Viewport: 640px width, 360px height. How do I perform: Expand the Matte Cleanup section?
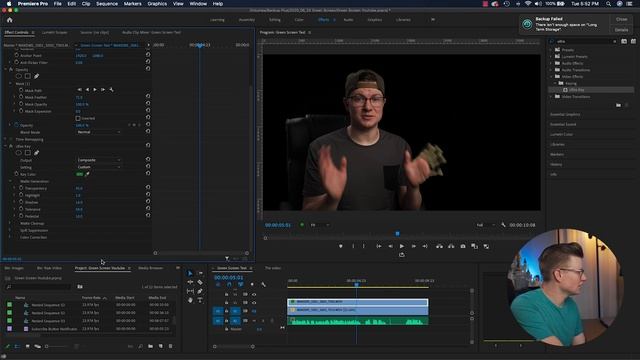10,223
